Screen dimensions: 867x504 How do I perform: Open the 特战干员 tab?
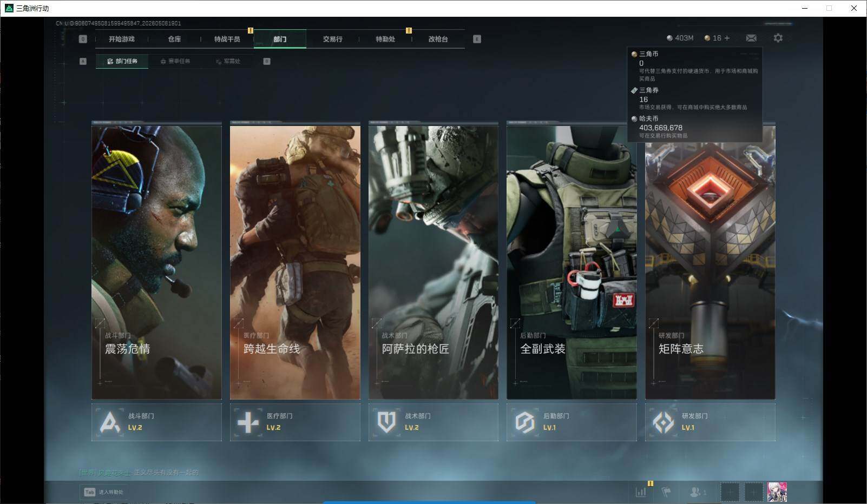[227, 39]
